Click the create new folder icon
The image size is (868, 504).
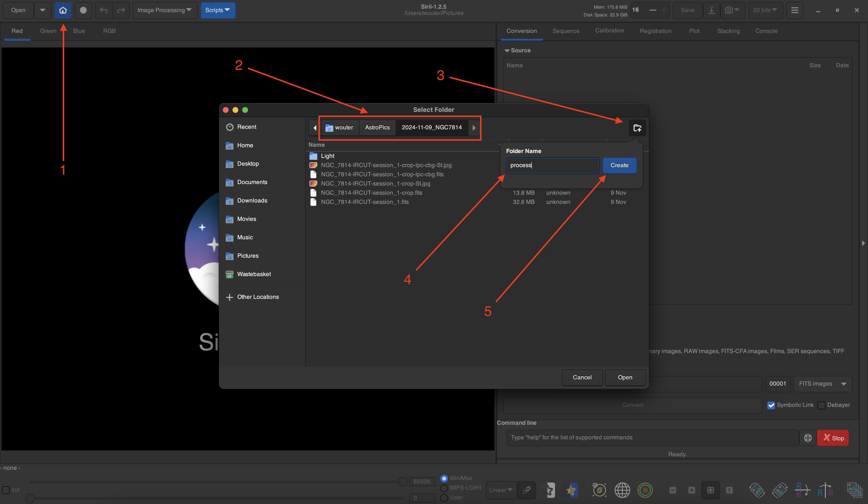pyautogui.click(x=637, y=128)
